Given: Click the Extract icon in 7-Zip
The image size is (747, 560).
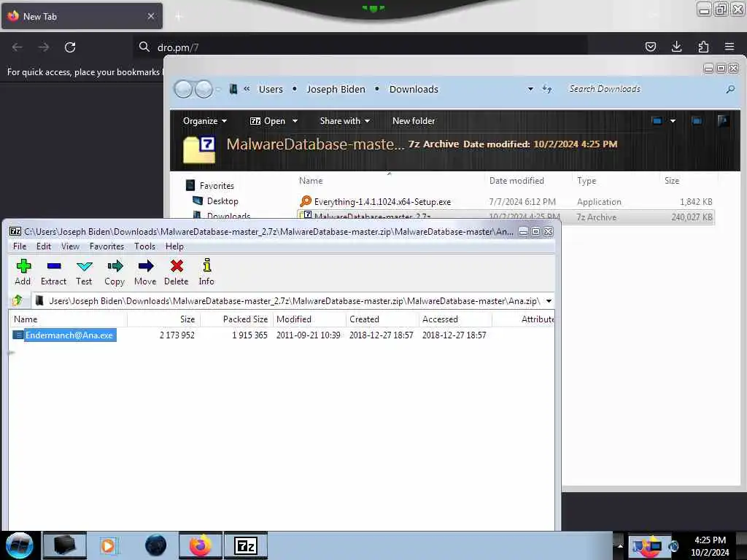Looking at the screenshot, I should (53, 272).
